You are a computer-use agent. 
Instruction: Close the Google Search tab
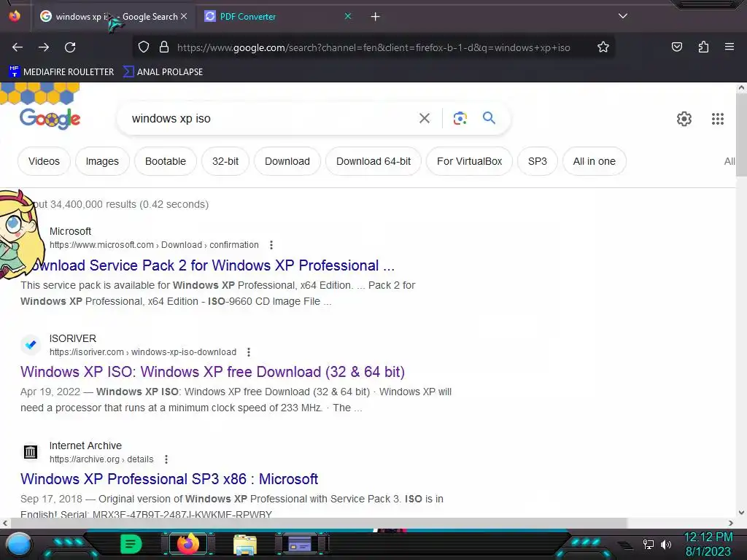click(184, 16)
